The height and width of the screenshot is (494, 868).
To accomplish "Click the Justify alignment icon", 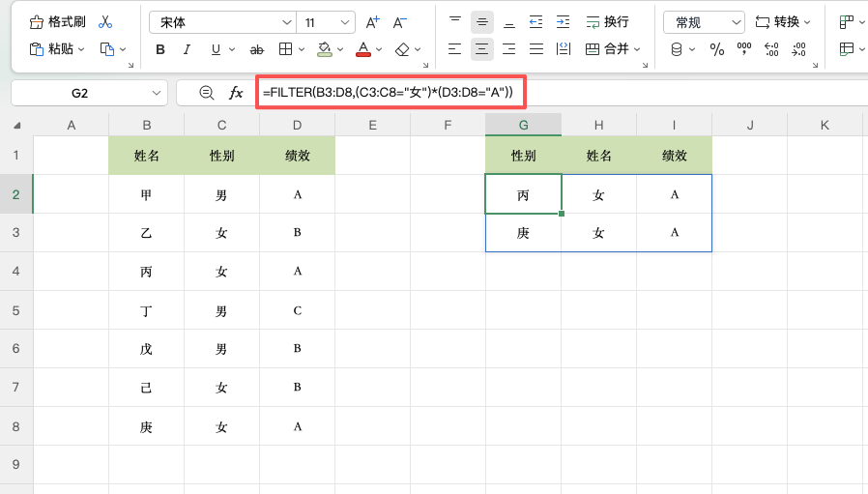I will point(535,49).
